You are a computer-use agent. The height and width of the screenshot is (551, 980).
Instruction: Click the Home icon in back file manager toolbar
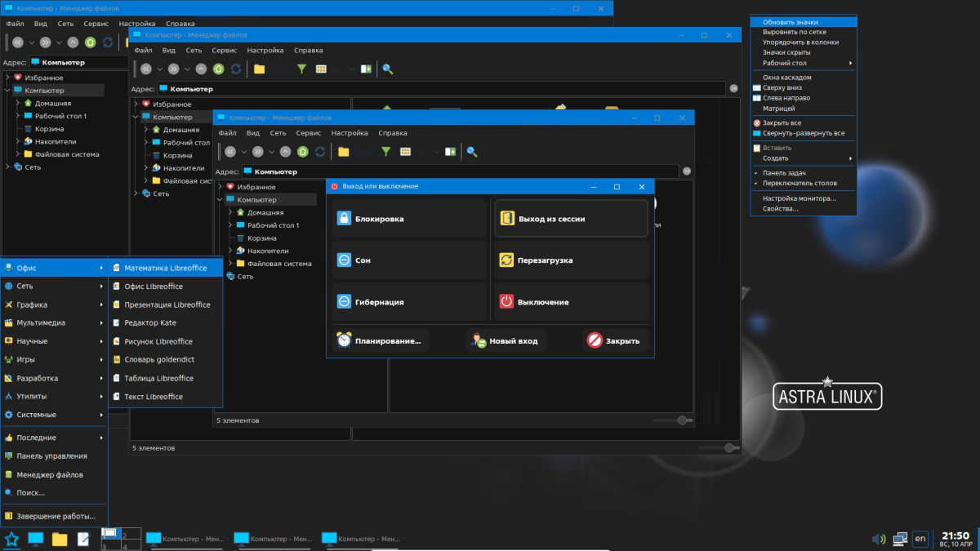point(90,42)
